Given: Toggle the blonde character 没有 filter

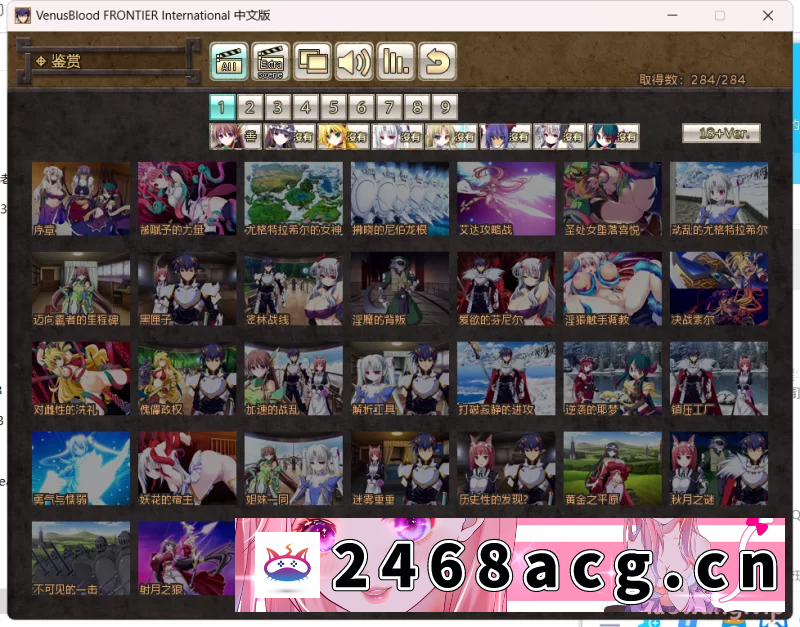Looking at the screenshot, I should coord(344,136).
